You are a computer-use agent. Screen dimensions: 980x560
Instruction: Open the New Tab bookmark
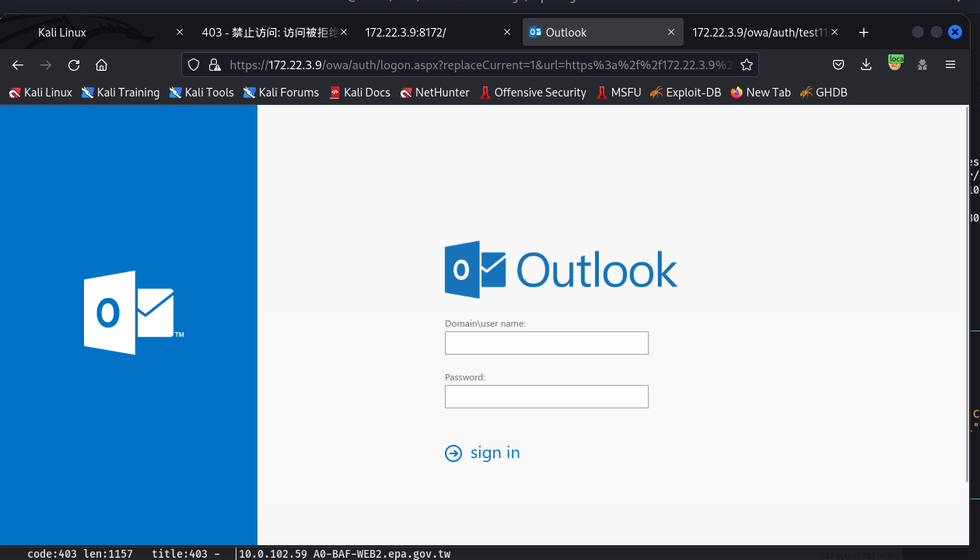761,93
